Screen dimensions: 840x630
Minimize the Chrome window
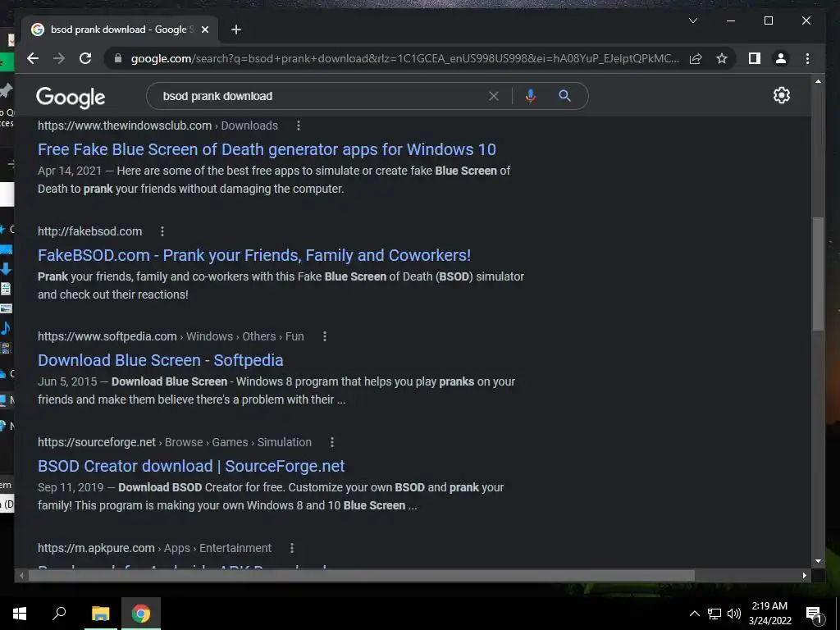(x=731, y=21)
